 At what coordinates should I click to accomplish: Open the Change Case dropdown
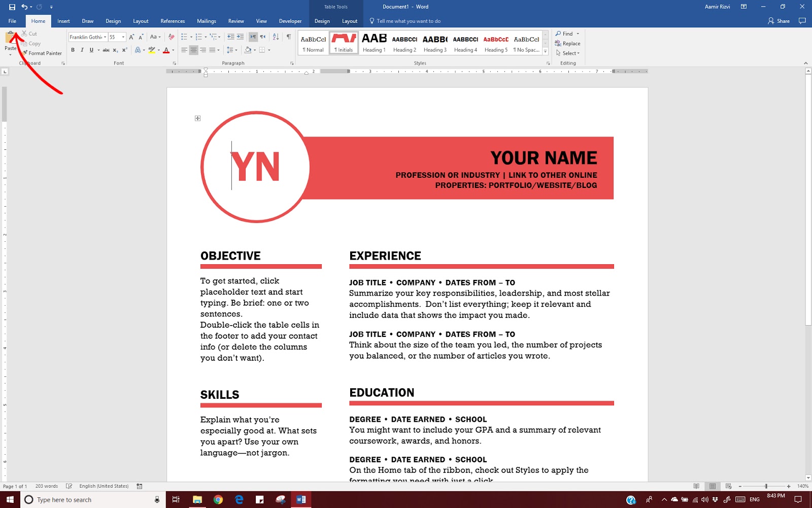(x=155, y=37)
